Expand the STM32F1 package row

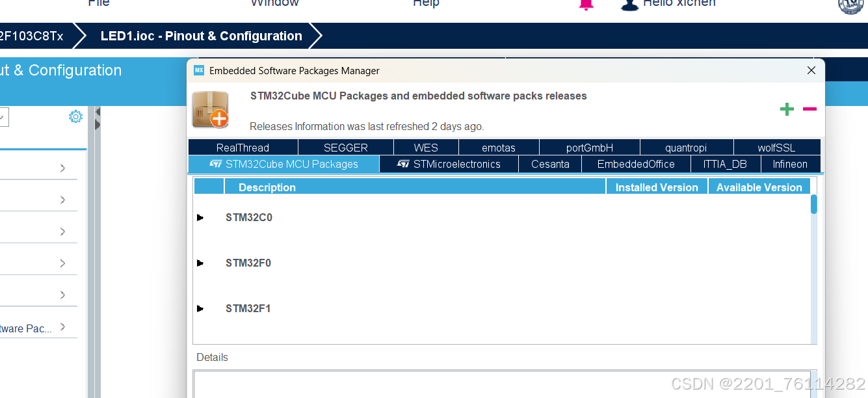click(x=200, y=309)
